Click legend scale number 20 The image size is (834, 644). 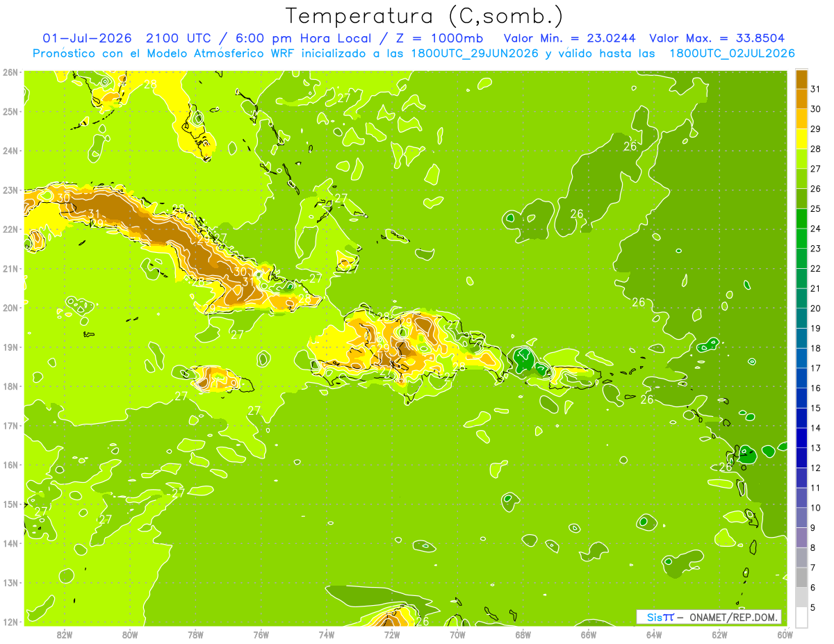[x=815, y=308]
